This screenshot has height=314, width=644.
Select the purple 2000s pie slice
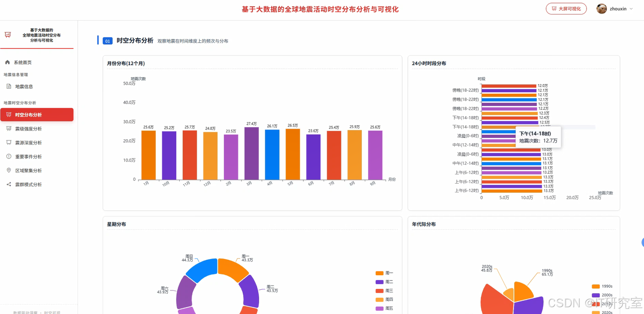pos(530,306)
